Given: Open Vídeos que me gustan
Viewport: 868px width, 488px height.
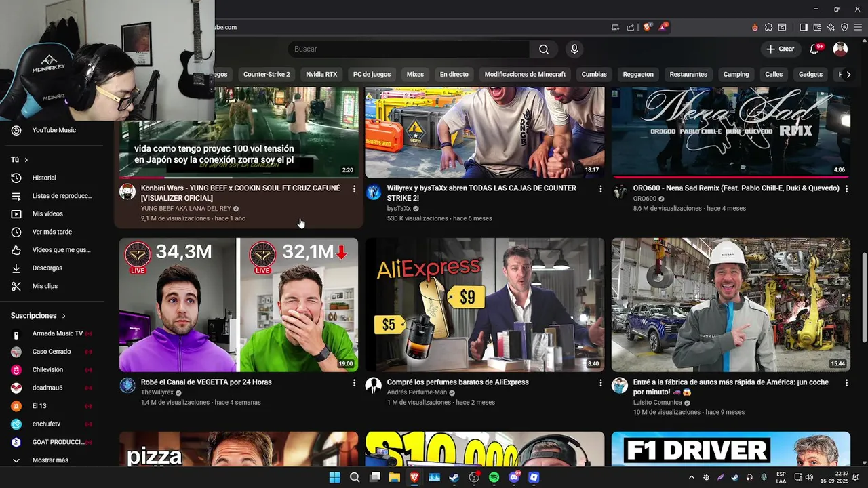Looking at the screenshot, I should tap(53, 250).
